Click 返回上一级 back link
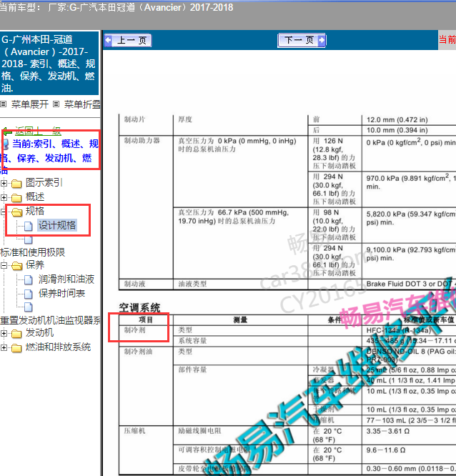 (x=38, y=132)
